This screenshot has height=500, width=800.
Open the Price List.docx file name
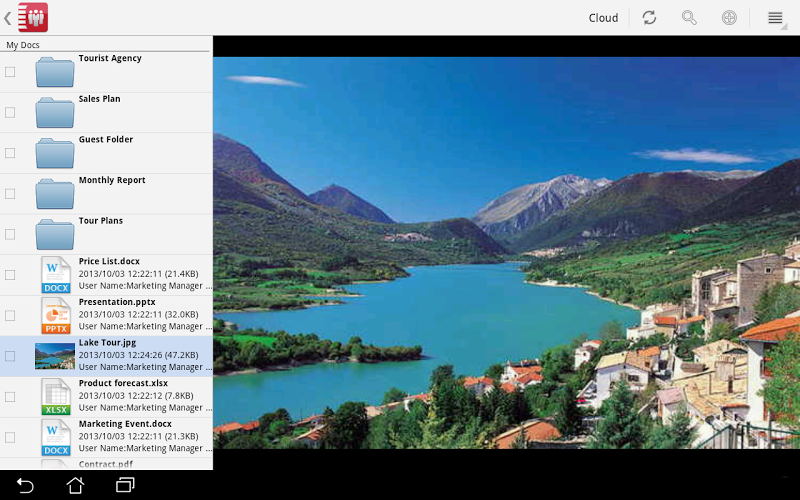pos(109,261)
